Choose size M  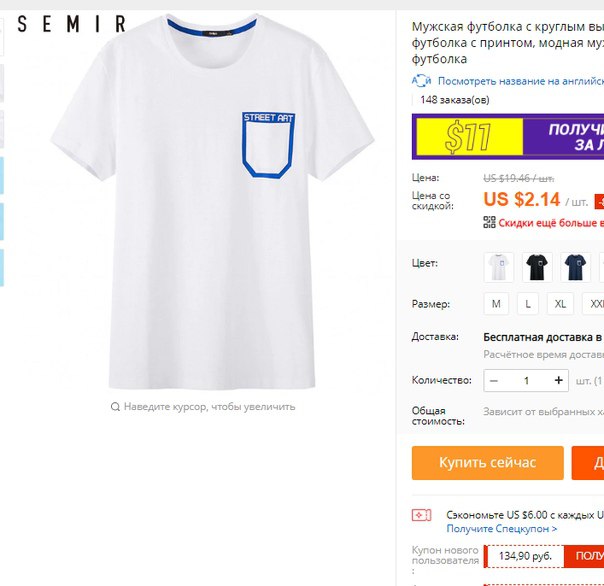click(496, 304)
